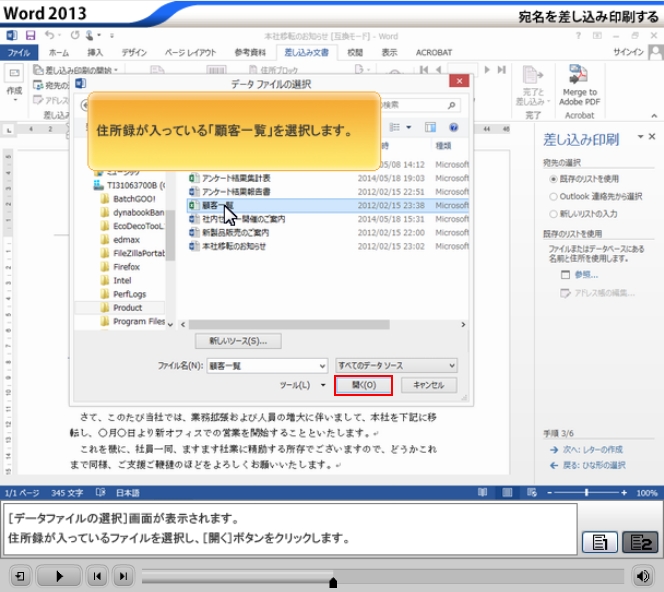Image resolution: width=664 pixels, height=592 pixels.
Task: Select 既存のリストを使用 radio button
Action: pos(553,179)
